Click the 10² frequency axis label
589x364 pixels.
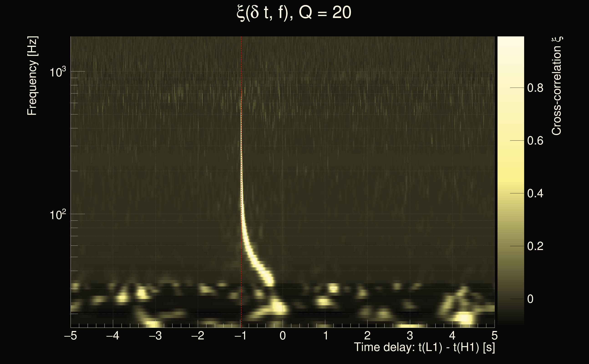click(58, 215)
